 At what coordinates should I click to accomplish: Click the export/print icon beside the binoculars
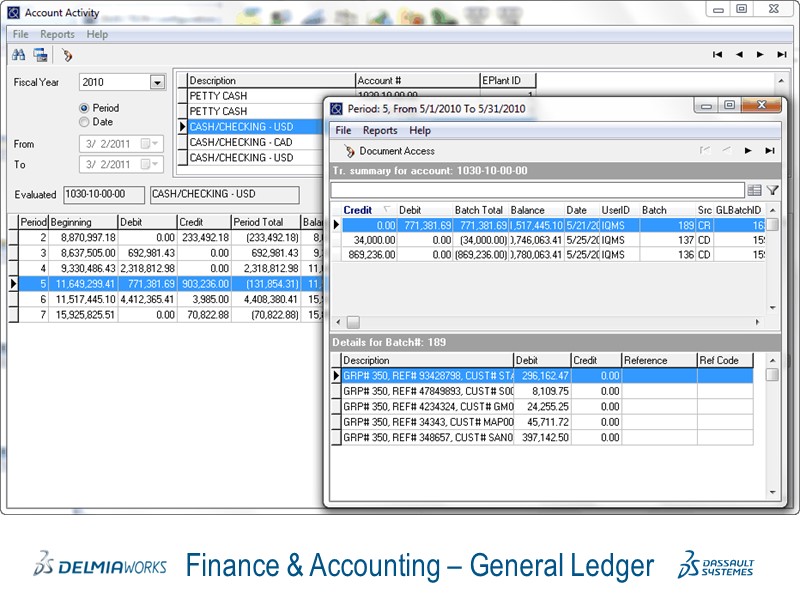point(38,56)
